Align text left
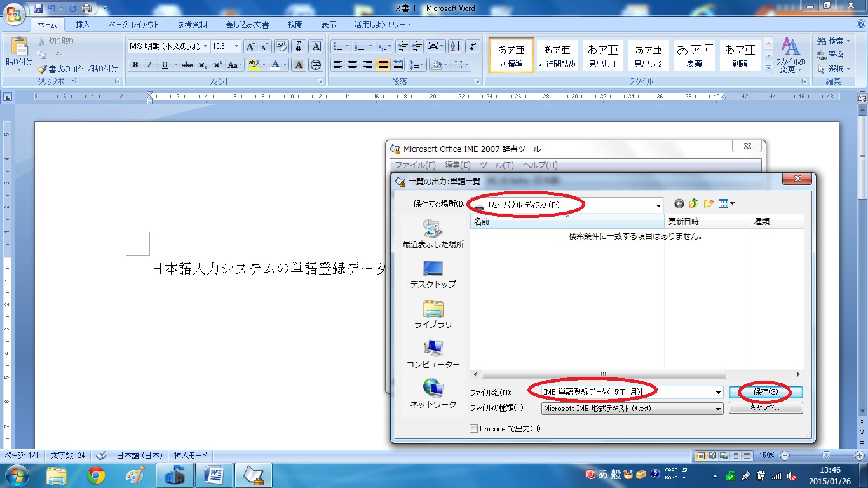 click(338, 65)
